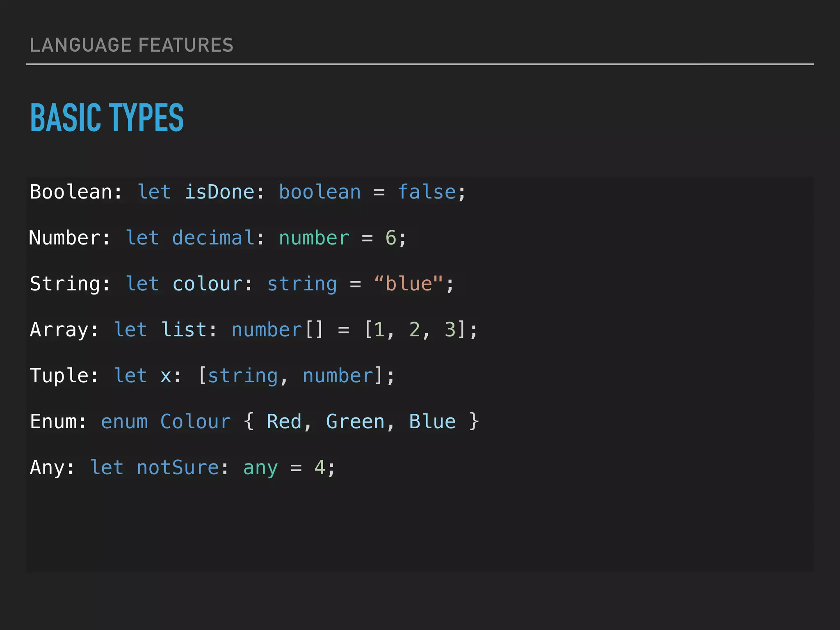Screen dimensions: 840x630
Task: Click the value '4' in the Any line
Action: tap(320, 468)
